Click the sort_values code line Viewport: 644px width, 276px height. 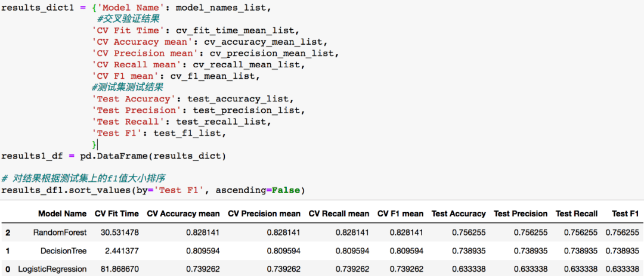tap(153, 190)
